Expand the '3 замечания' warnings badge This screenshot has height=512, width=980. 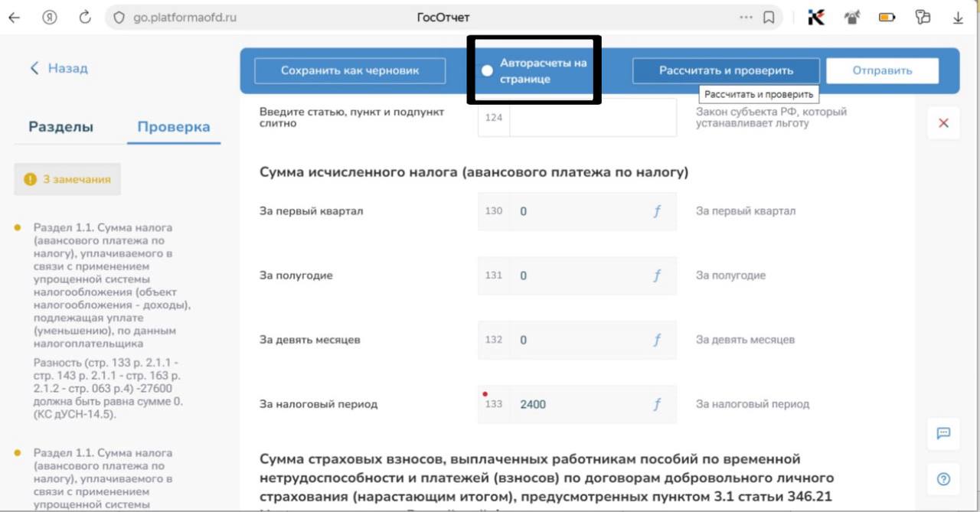67,179
